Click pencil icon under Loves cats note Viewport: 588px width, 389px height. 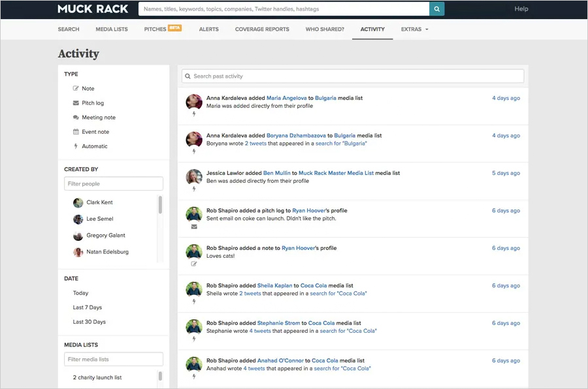coord(194,264)
